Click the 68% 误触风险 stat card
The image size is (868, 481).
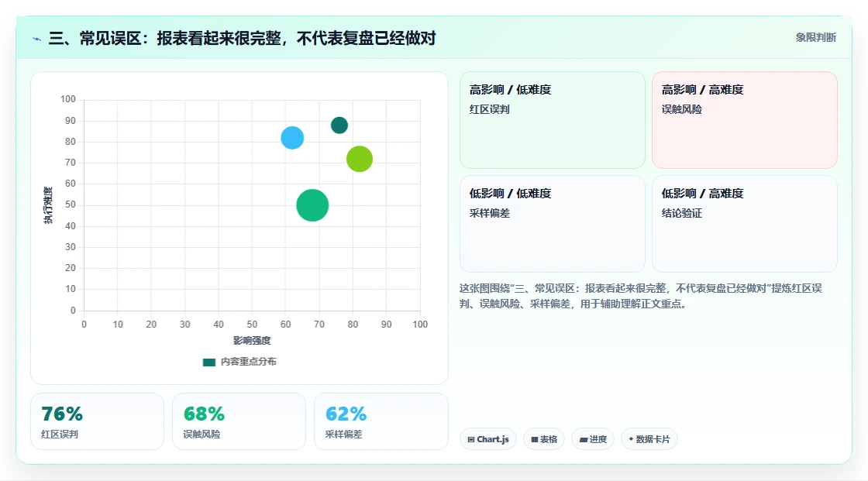point(239,422)
